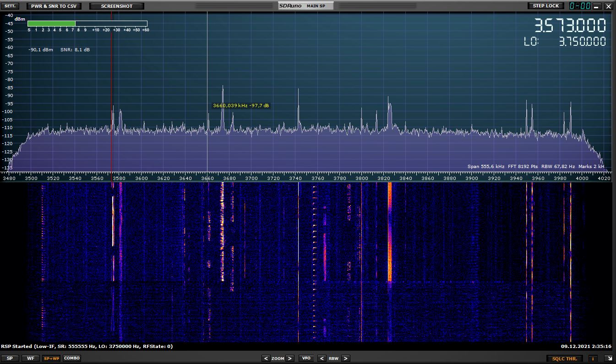The height and width of the screenshot is (364, 616).
Task: Click the 'RBW 67,82 Hz' text
Action: [558, 166]
